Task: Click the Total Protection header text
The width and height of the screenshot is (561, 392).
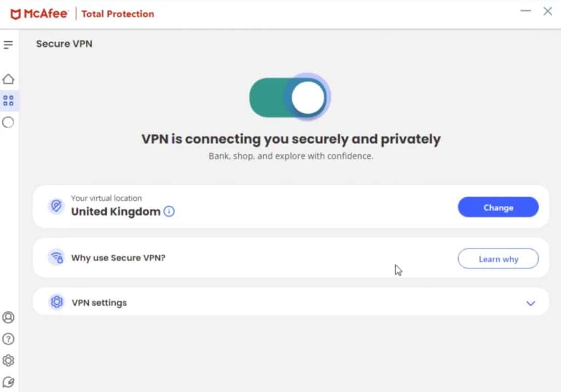Action: [117, 14]
